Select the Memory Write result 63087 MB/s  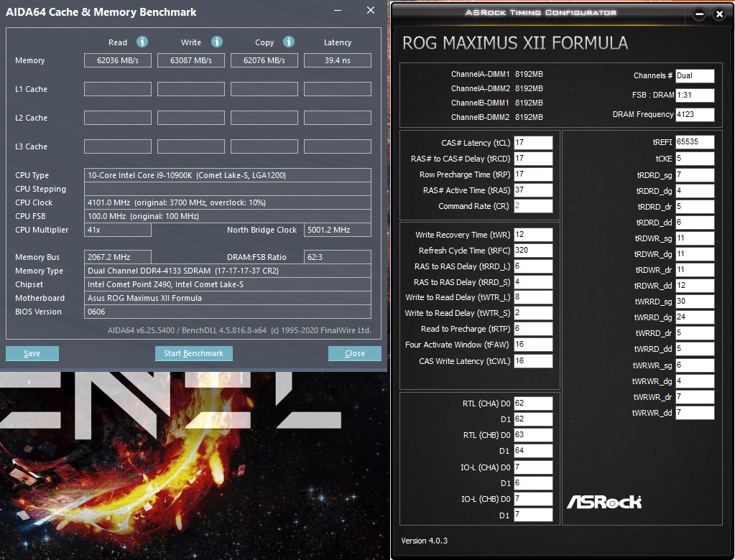click(x=191, y=60)
